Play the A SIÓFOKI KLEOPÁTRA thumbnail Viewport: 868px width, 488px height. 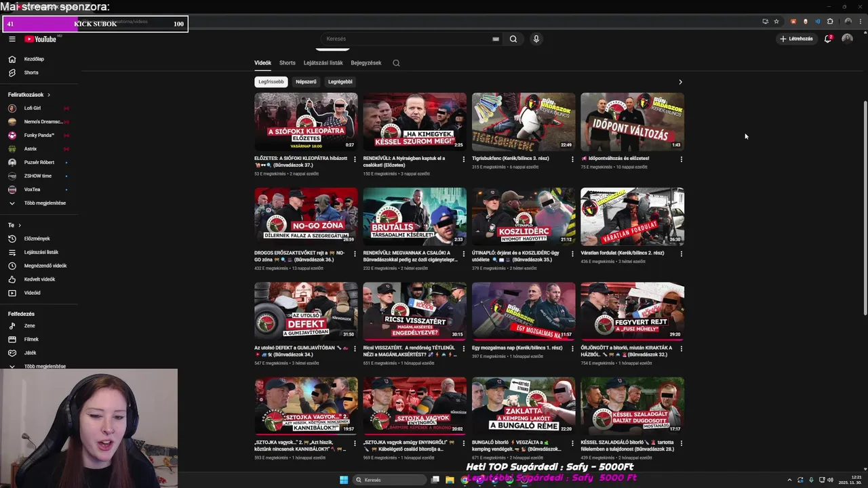tap(306, 122)
